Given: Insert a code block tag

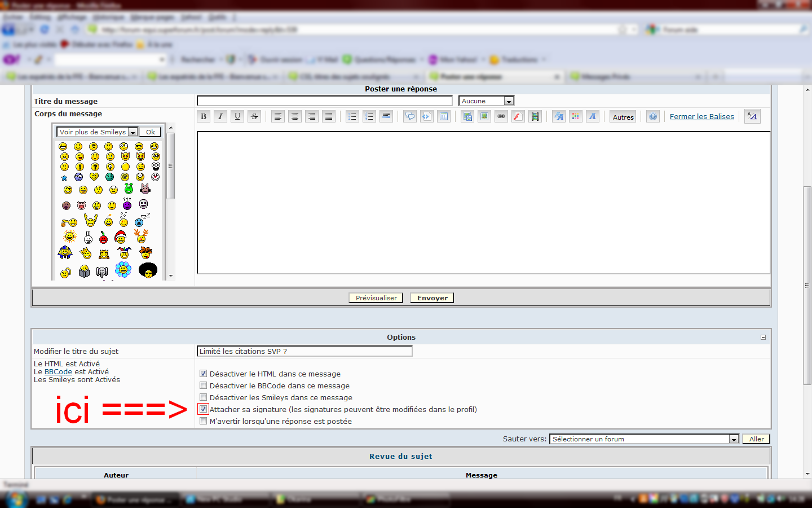Looking at the screenshot, I should click(426, 117).
